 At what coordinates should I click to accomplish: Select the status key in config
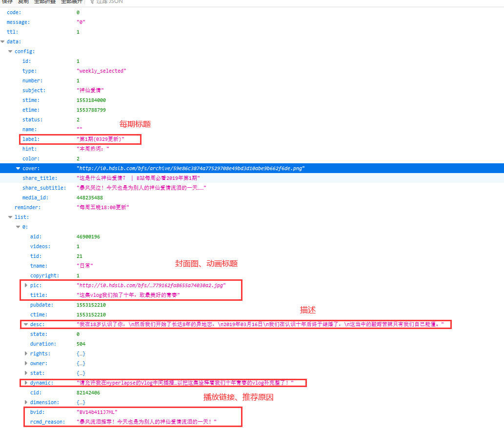coord(33,119)
